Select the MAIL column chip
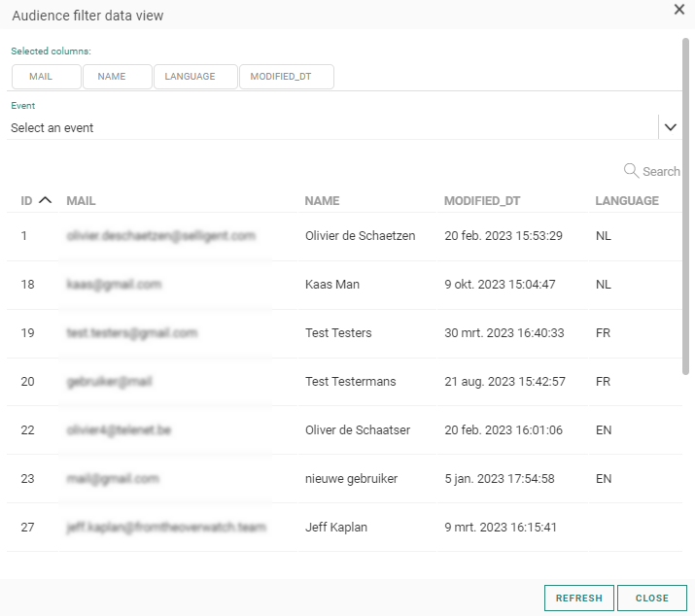Viewport: 695px width, 616px height. [47, 77]
